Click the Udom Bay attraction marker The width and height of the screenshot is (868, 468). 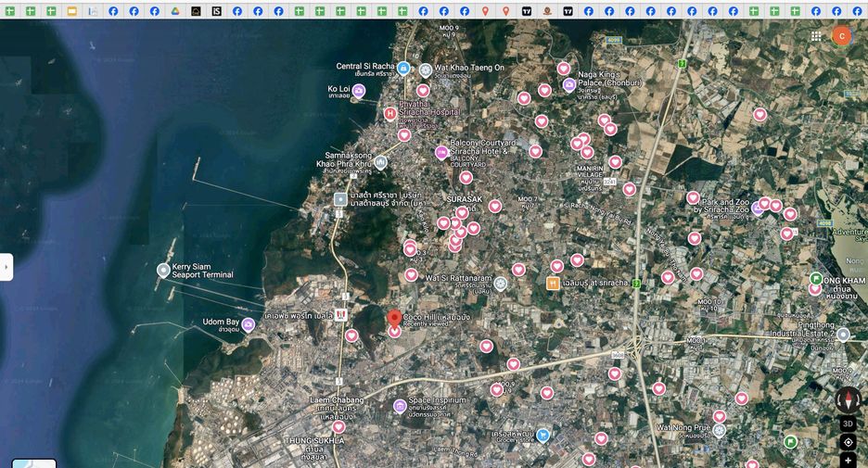click(x=249, y=324)
